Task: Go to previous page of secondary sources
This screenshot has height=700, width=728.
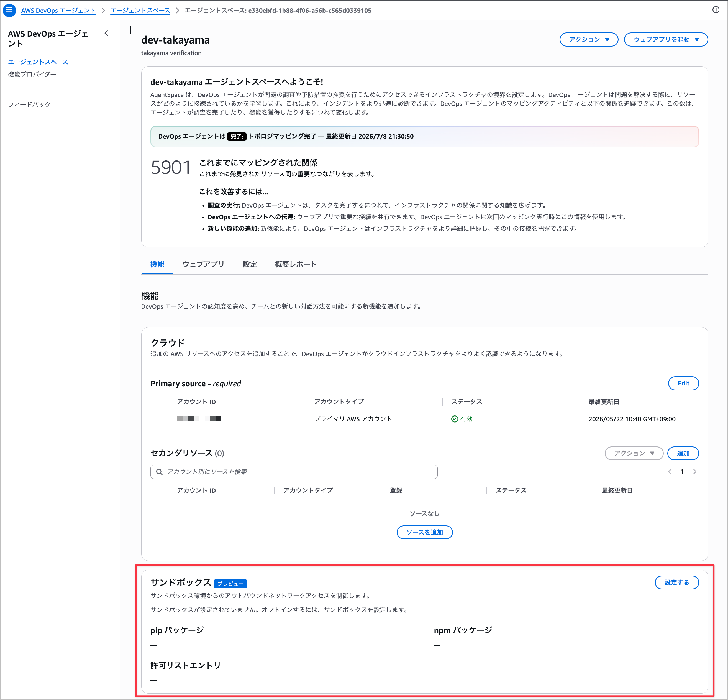Action: click(670, 472)
